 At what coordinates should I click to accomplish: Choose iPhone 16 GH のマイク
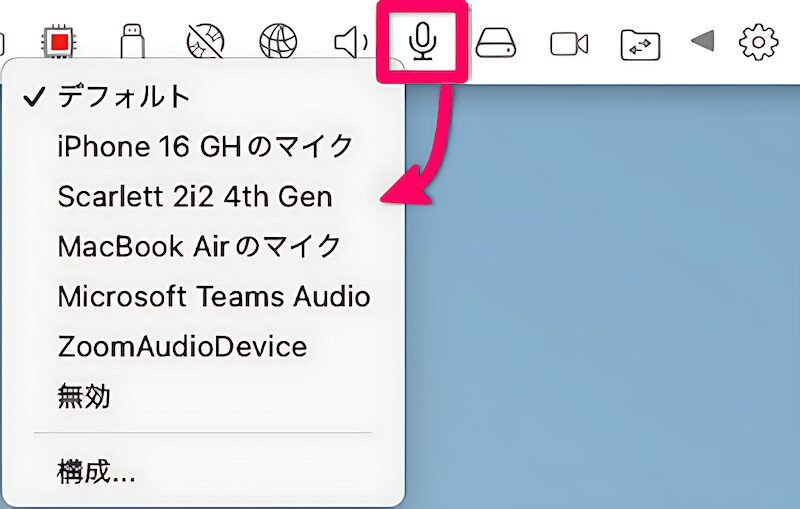click(x=204, y=146)
